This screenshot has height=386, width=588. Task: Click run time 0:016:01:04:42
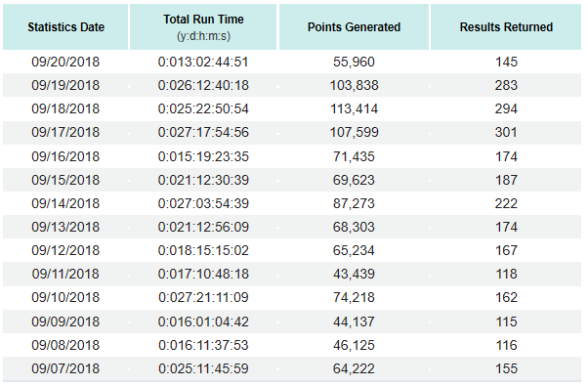coord(203,322)
